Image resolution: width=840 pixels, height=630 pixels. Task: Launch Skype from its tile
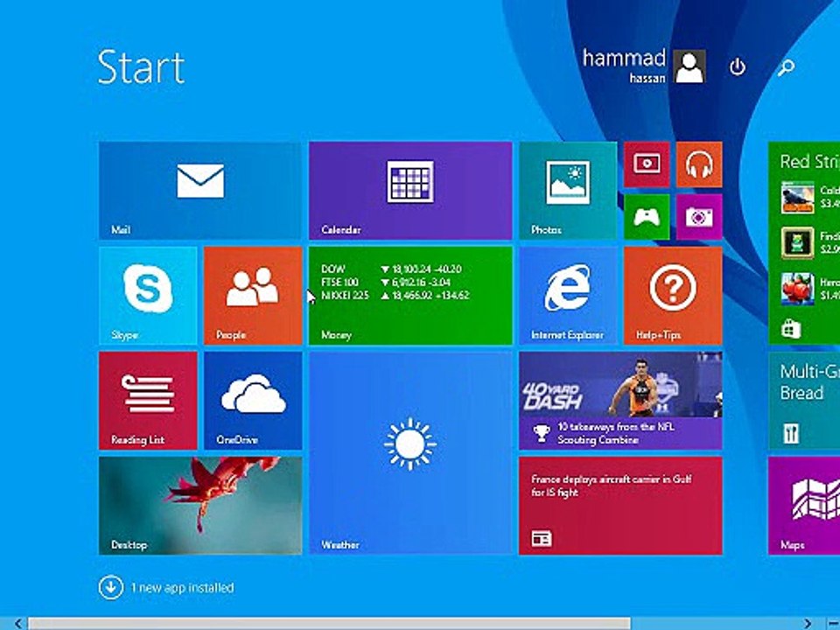coord(148,295)
